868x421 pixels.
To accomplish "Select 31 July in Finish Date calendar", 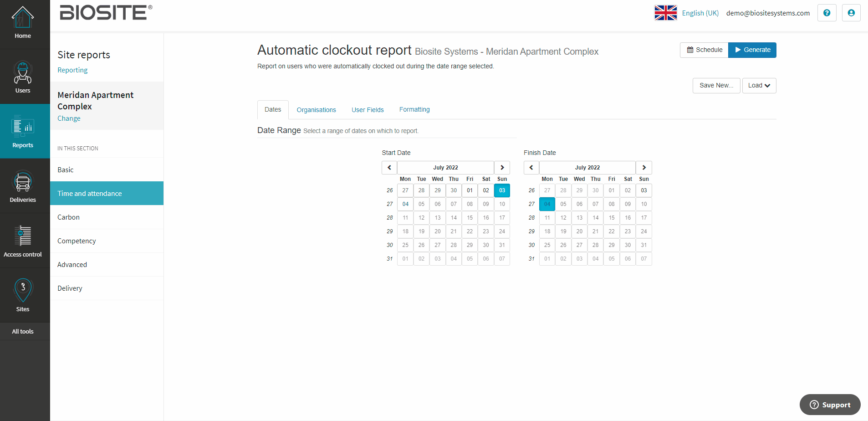I will point(644,245).
